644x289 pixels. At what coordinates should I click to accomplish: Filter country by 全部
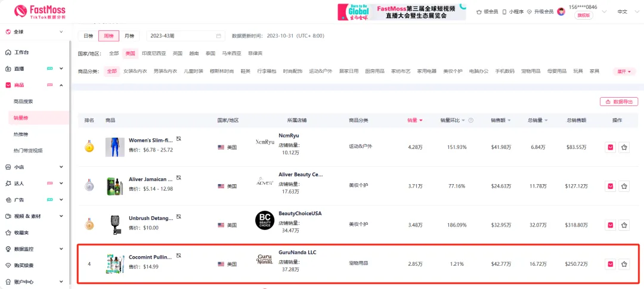[x=114, y=54]
